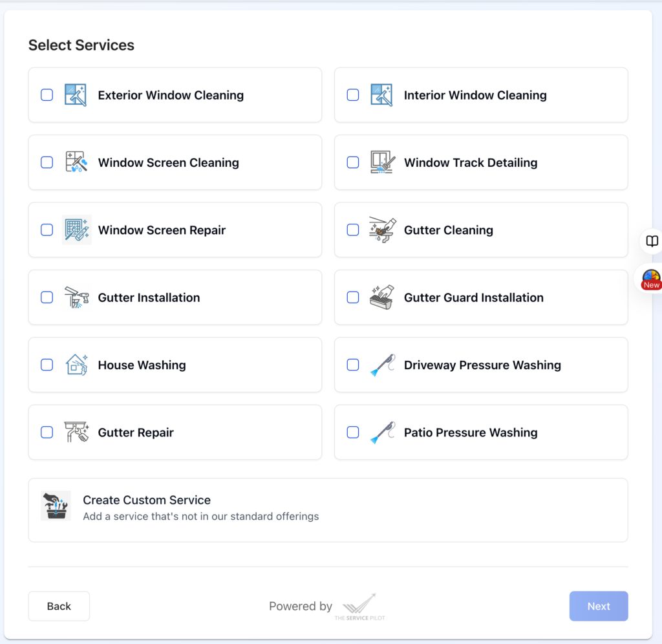Click the Window Screen Repair mesh icon
Viewport: 662px width, 644px height.
point(77,230)
